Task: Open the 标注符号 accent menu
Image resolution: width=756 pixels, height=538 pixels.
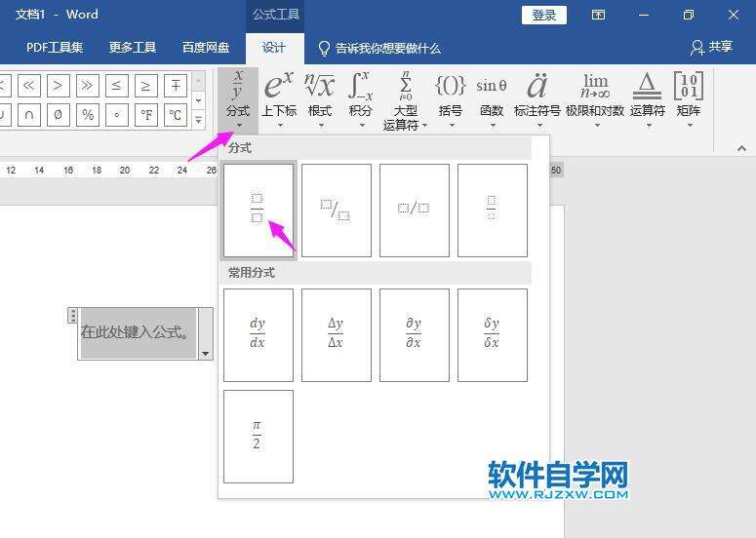Action: (x=537, y=100)
